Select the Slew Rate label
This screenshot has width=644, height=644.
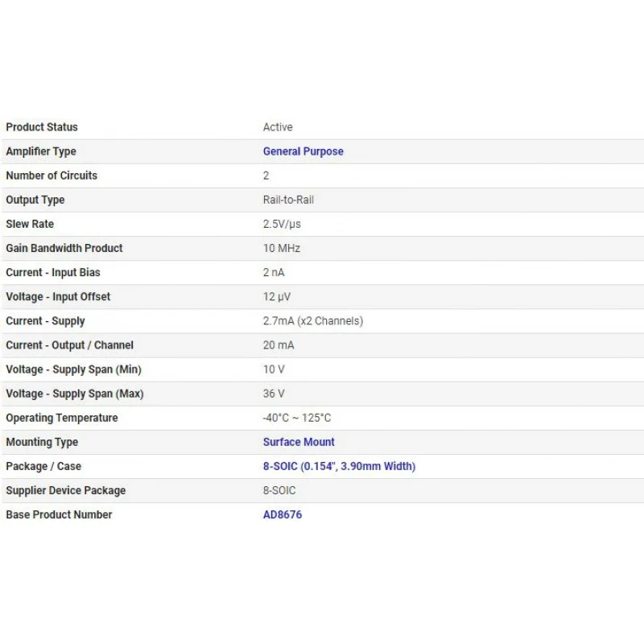click(x=30, y=225)
